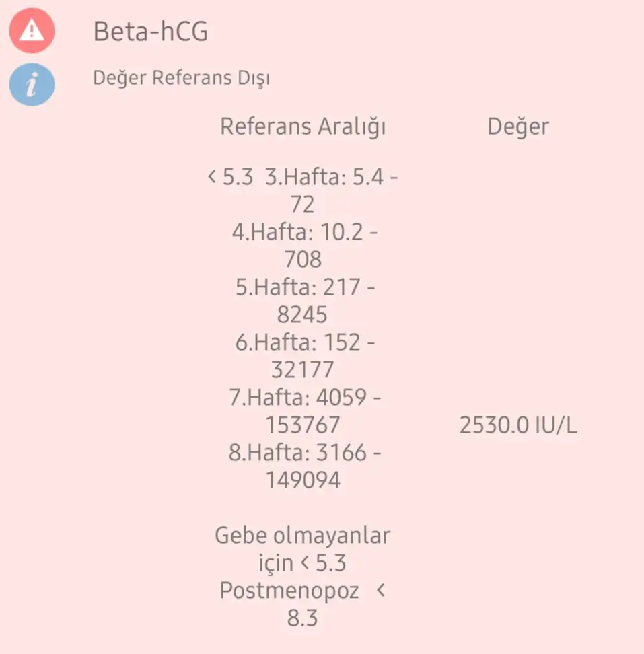The width and height of the screenshot is (644, 654).
Task: Click the 2530.0 IU/L result value
Action: [x=518, y=425]
